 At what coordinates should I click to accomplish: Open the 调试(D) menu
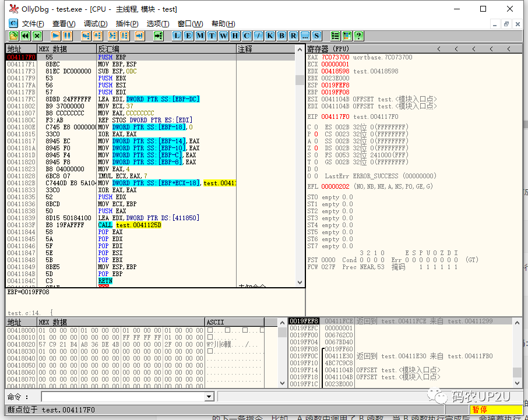pos(96,23)
